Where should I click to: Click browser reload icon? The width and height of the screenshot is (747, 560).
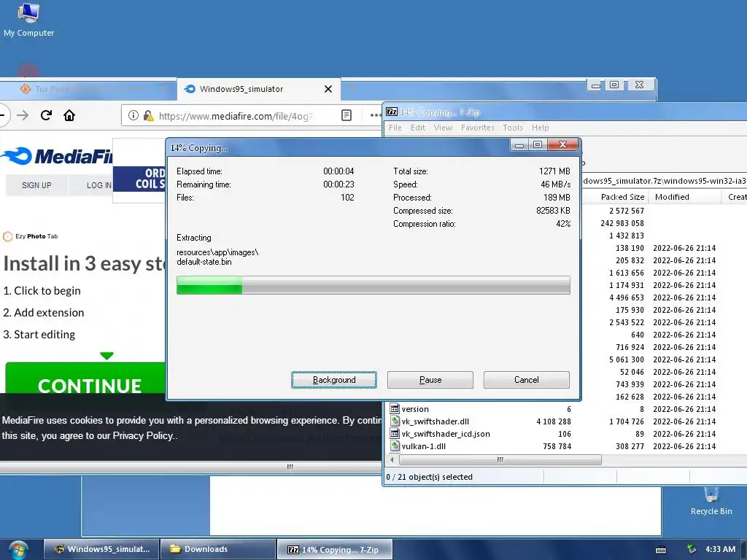46,115
